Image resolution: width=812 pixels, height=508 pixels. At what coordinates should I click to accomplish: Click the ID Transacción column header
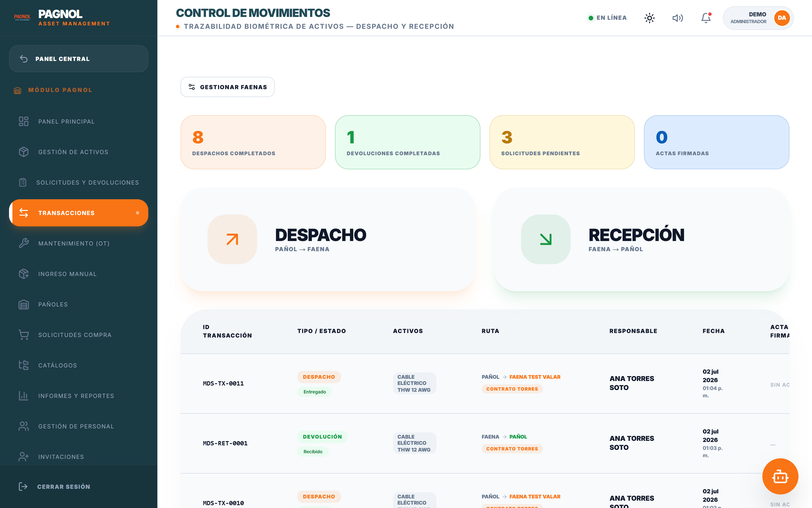click(x=227, y=331)
